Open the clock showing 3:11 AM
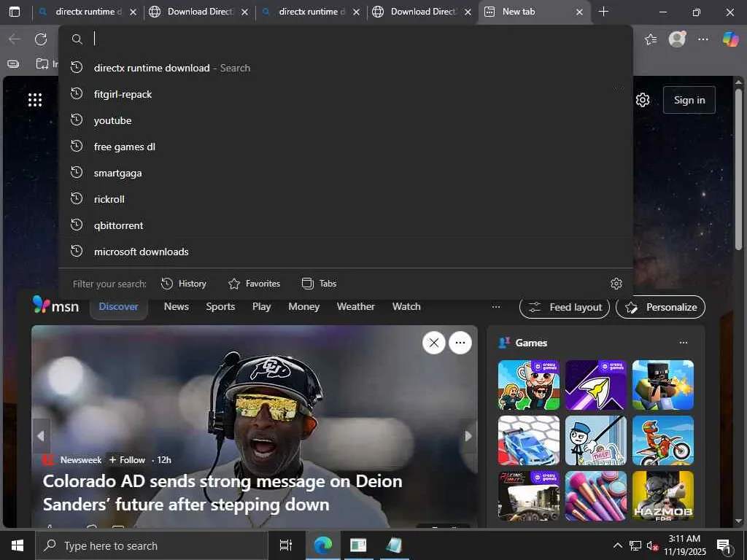747x560 pixels. click(684, 545)
